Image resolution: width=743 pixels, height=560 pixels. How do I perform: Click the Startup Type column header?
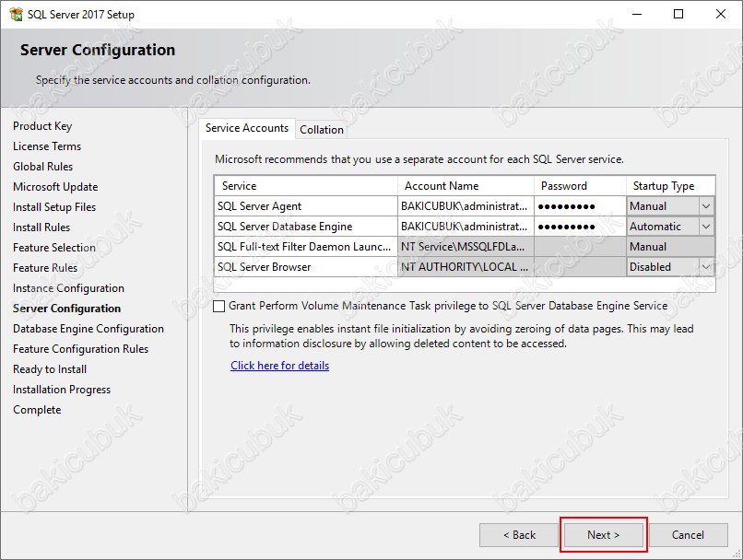pyautogui.click(x=670, y=186)
